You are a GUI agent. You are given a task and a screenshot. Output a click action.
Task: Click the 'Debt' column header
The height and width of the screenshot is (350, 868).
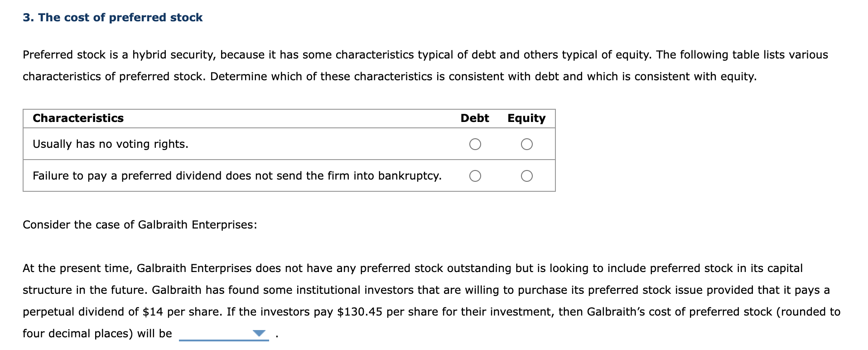[x=474, y=118]
